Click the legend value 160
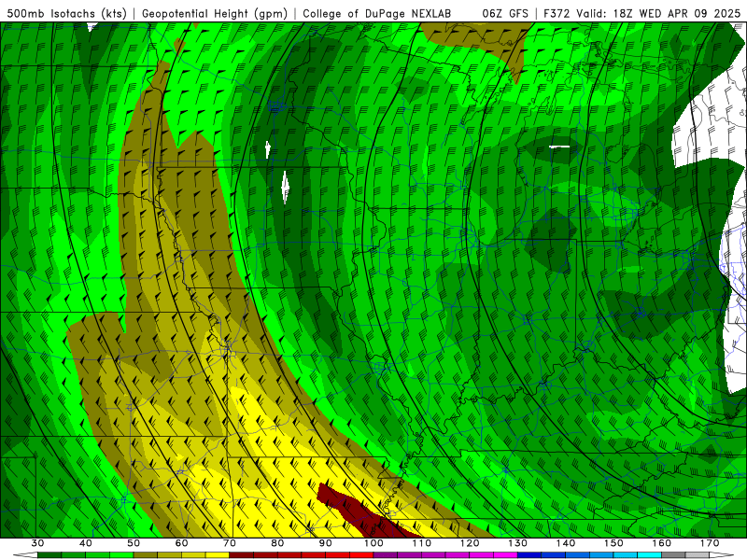Viewport: 747px width, 560px height. tap(662, 543)
